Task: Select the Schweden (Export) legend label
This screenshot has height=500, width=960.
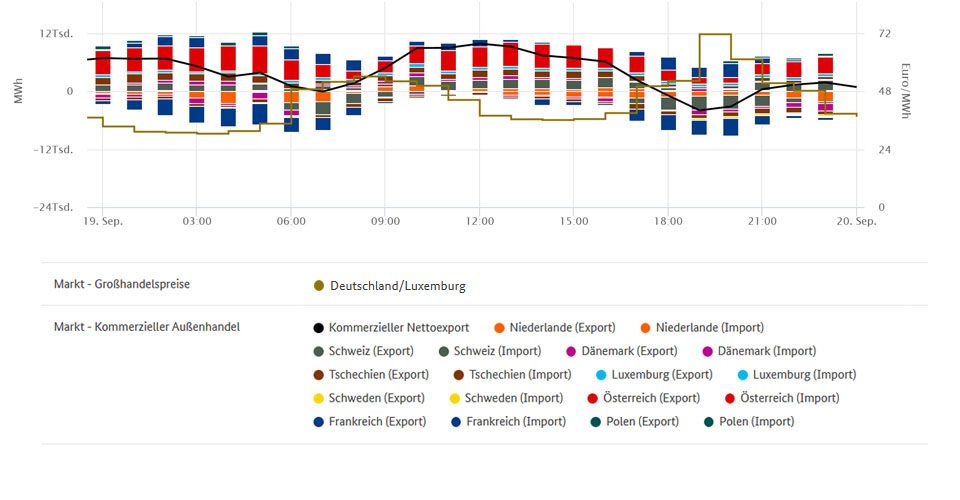Action: pos(377,398)
